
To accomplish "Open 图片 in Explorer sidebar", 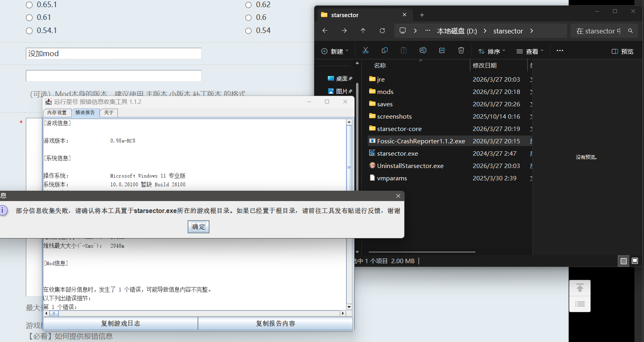I will coord(340,91).
